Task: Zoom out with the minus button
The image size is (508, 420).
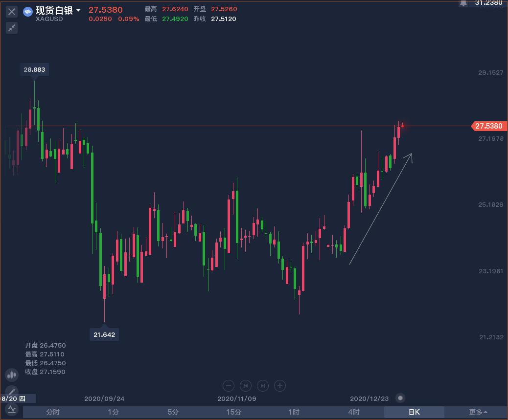Action: (229, 386)
